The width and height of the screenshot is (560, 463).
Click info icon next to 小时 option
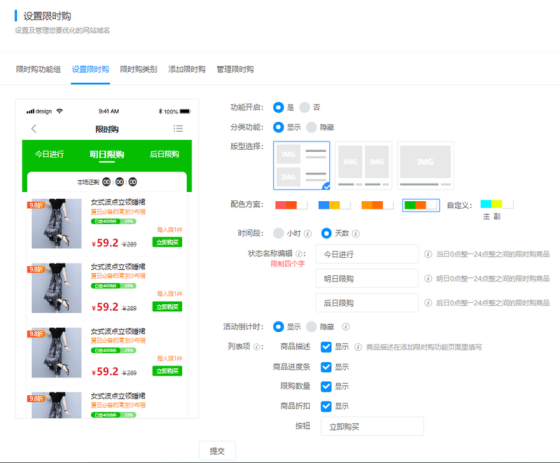pos(308,234)
